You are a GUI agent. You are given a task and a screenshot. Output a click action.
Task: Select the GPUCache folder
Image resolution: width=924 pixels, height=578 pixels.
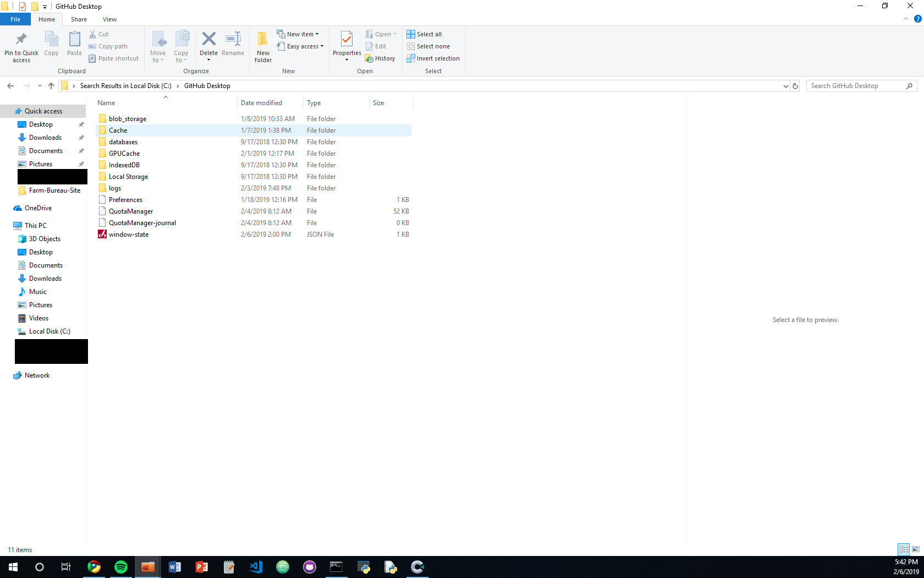pos(124,154)
